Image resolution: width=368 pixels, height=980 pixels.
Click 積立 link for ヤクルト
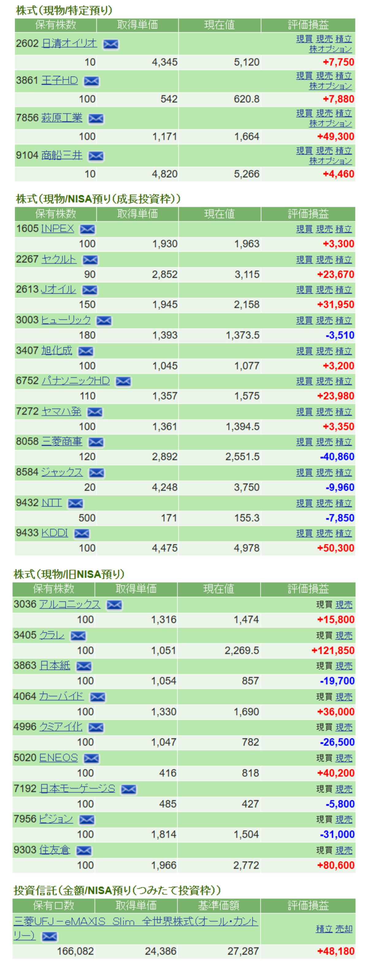343,260
